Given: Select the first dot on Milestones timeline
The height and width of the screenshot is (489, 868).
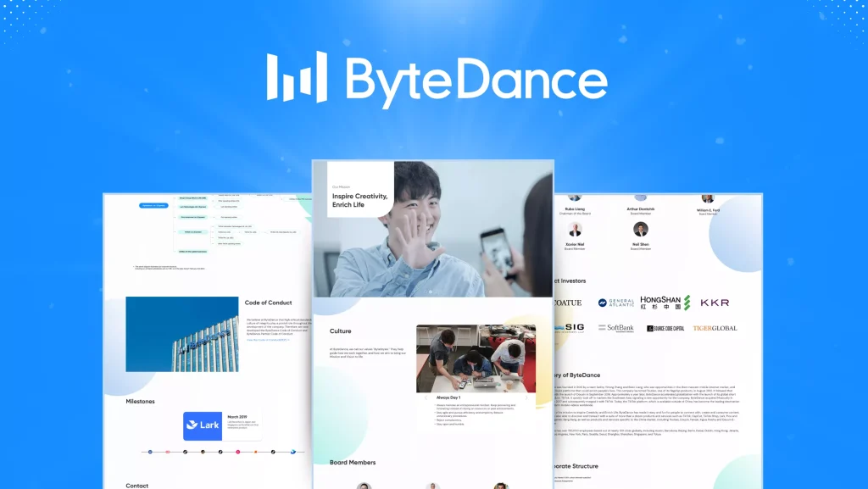Looking at the screenshot, I should [x=150, y=452].
